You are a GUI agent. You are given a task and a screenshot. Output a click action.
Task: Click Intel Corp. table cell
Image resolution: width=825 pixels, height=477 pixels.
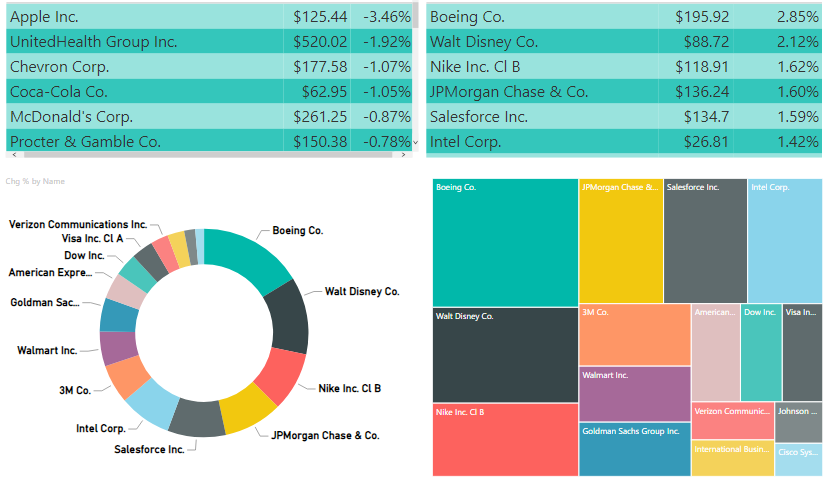pyautogui.click(x=542, y=141)
